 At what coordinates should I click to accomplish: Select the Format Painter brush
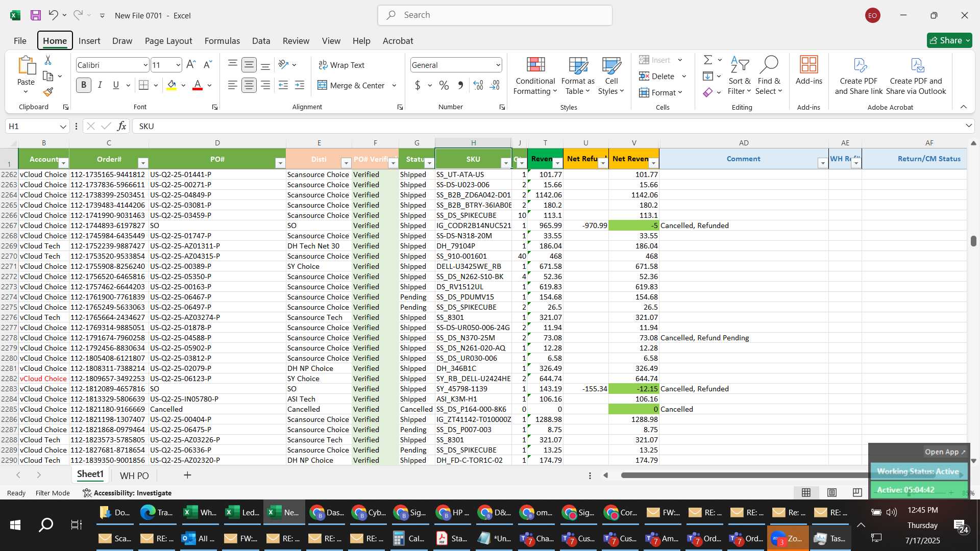[x=48, y=92]
